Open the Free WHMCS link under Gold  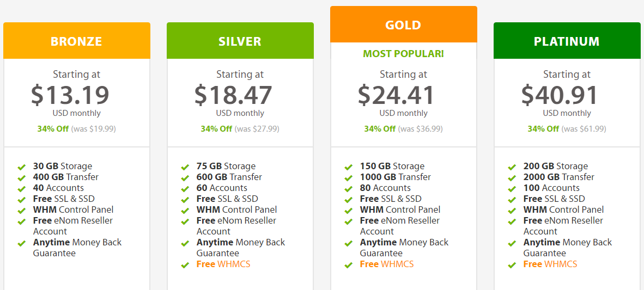point(386,264)
